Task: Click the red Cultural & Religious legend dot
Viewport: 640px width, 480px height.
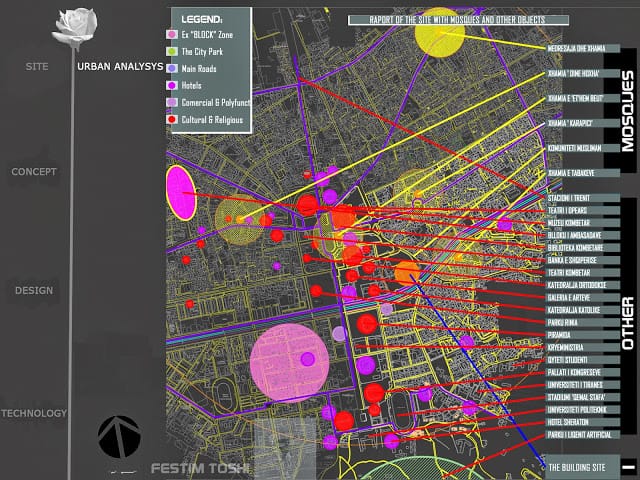Action: click(172, 120)
